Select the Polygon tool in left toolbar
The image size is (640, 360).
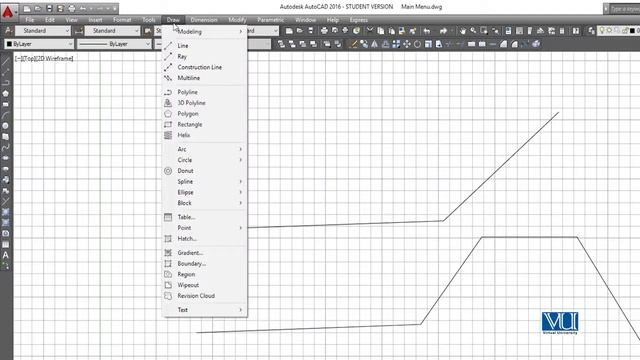pyautogui.click(x=5, y=93)
